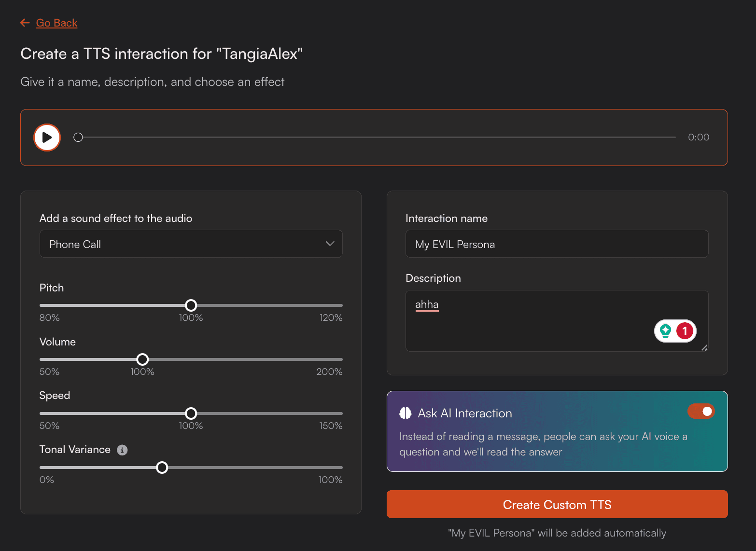Grab the description box resize handle
The image size is (756, 551).
(x=704, y=347)
